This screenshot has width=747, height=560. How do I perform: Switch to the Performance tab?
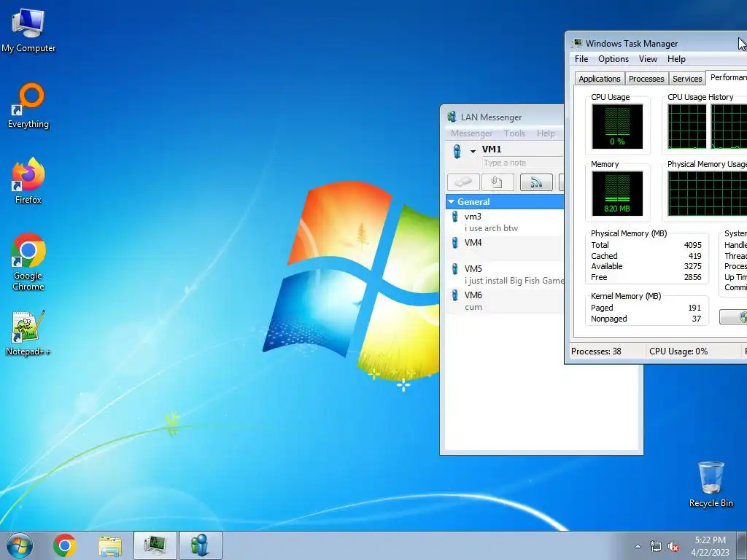pos(727,77)
